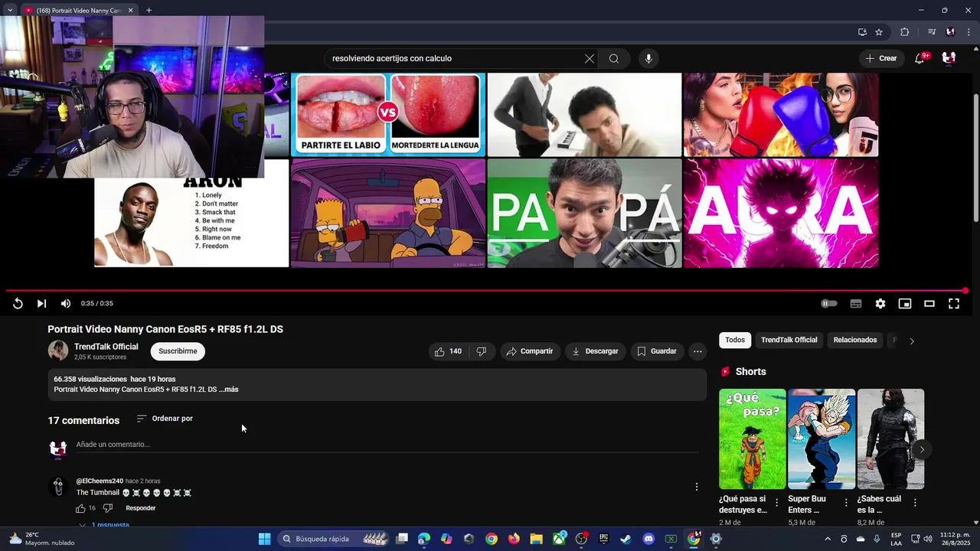
Task: Skip to the next video
Action: point(41,304)
